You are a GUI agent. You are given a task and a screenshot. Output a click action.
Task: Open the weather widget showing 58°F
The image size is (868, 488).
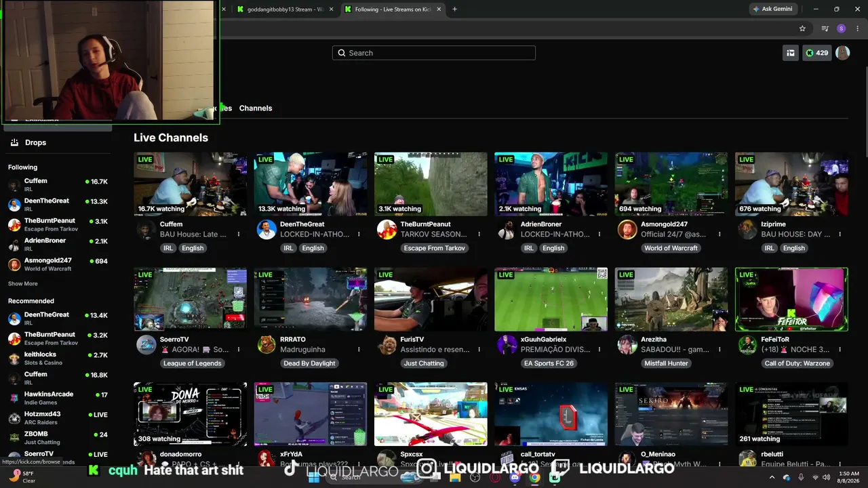click(x=22, y=477)
